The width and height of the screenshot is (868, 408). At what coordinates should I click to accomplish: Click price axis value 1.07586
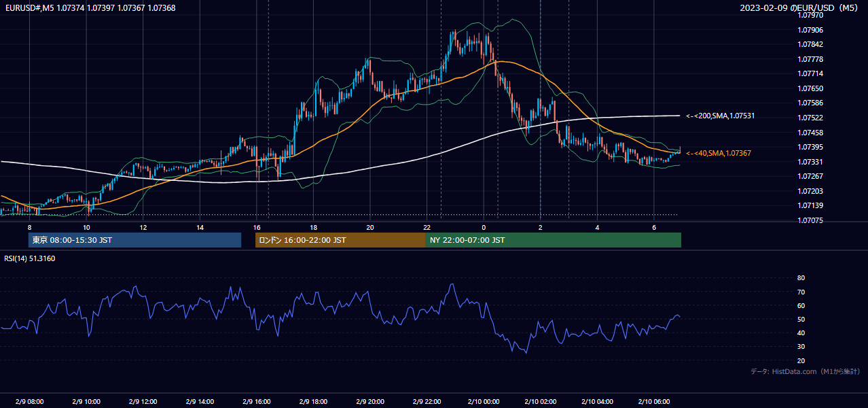(810, 103)
